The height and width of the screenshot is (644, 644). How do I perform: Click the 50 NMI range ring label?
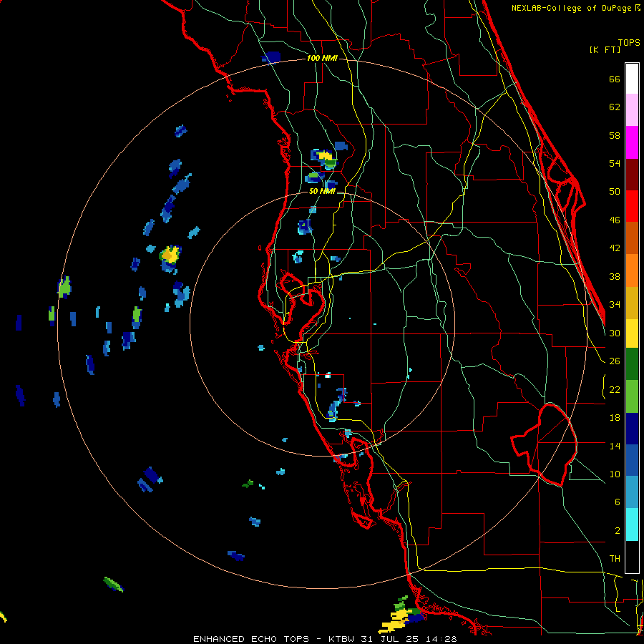(322, 191)
